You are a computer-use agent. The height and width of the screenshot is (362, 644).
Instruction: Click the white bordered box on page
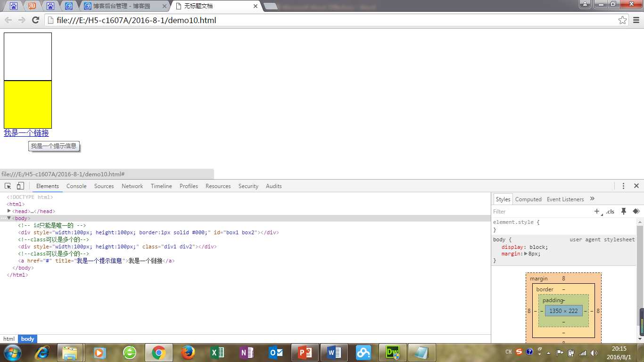click(x=28, y=57)
